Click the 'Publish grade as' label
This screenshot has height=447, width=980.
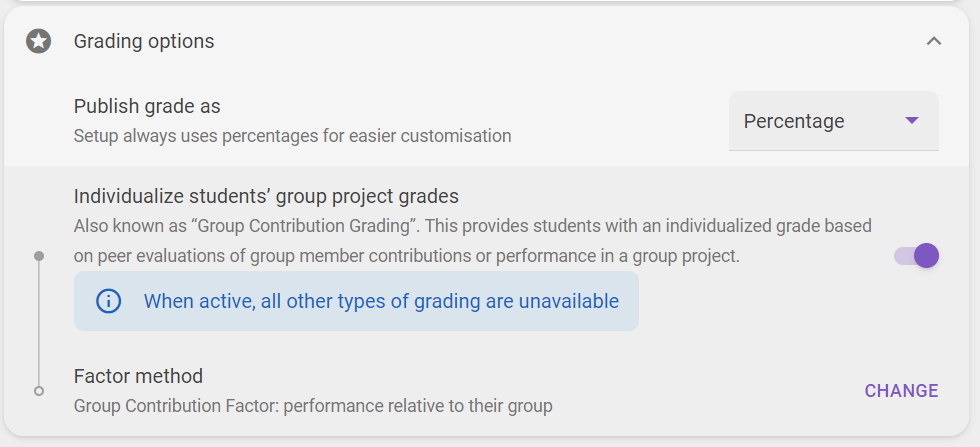147,106
